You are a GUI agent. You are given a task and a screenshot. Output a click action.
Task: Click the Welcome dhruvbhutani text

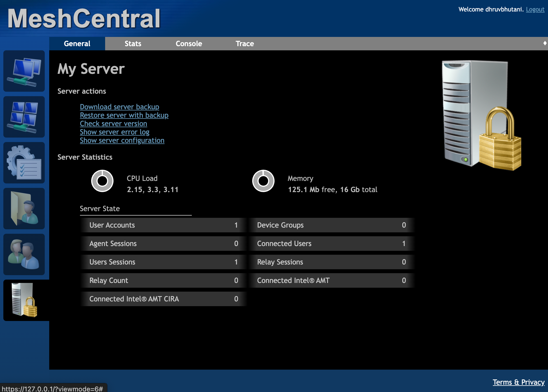coord(491,10)
